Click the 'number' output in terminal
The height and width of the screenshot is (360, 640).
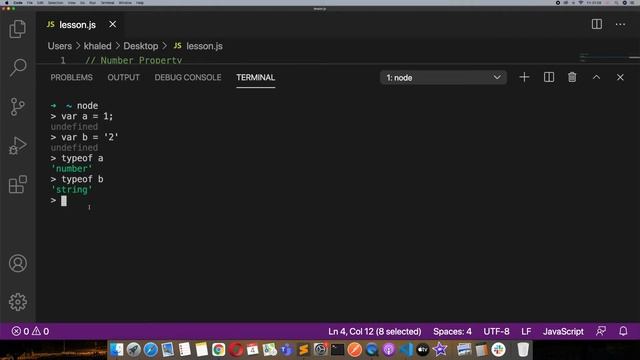point(72,169)
